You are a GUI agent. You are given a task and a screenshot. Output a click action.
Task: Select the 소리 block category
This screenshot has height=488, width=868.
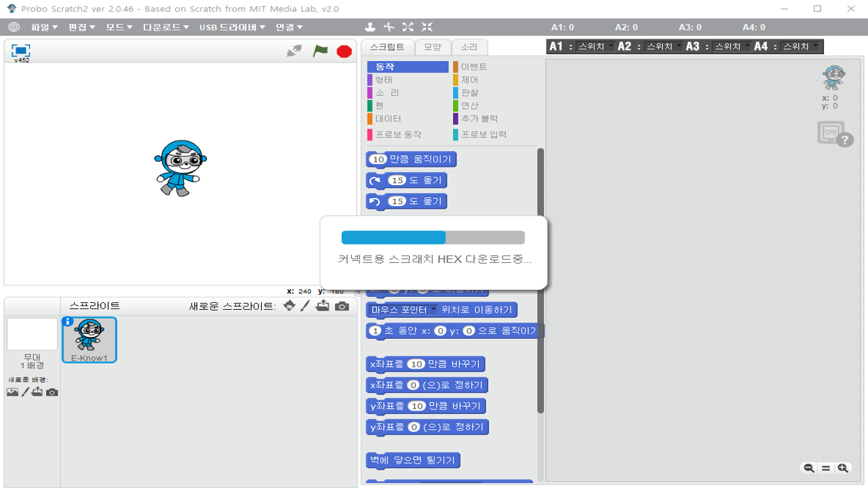408,92
